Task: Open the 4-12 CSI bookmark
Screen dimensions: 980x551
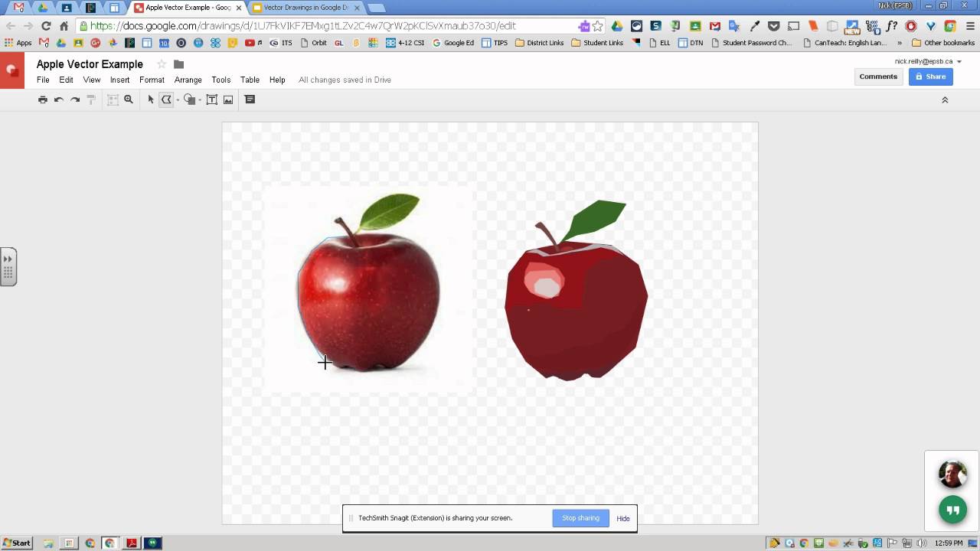Action: click(x=406, y=43)
